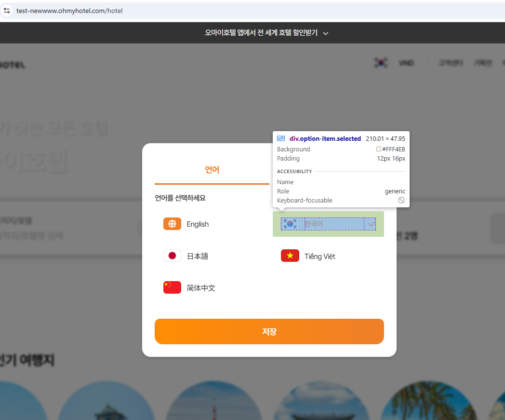The image size is (505, 420).
Task: Click the Vietnamese flag icon
Action: tap(290, 256)
